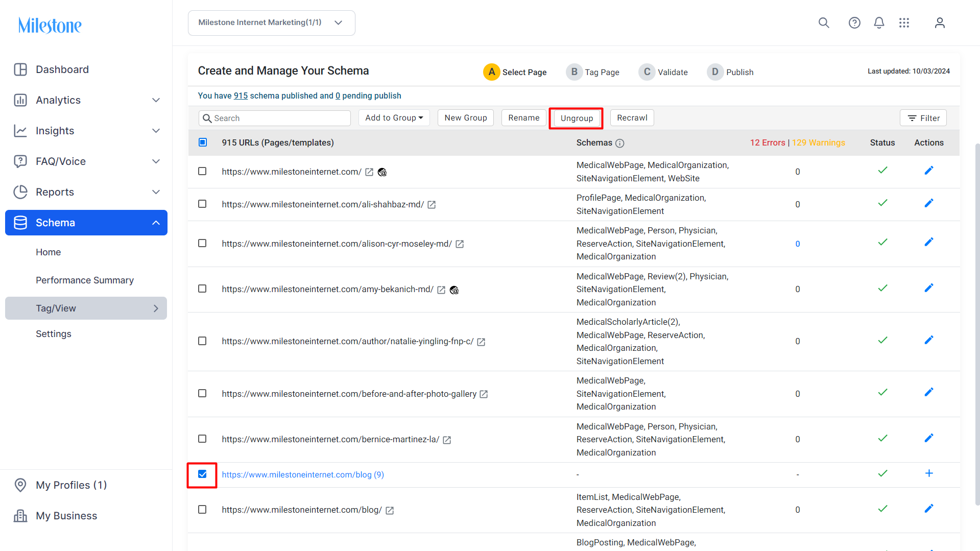Edit schema for amy-bekanich-md row
Viewport: 980px width, 551px height.
pos(929,288)
